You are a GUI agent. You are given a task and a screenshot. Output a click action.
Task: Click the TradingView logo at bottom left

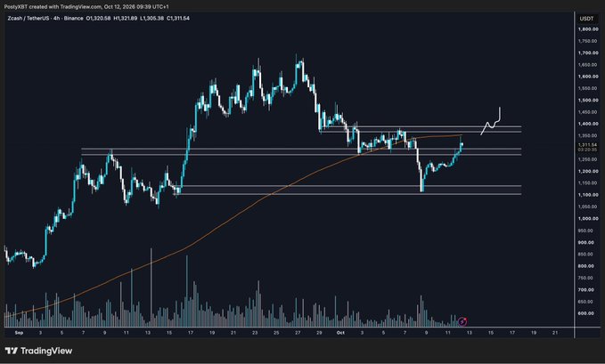coord(38,351)
